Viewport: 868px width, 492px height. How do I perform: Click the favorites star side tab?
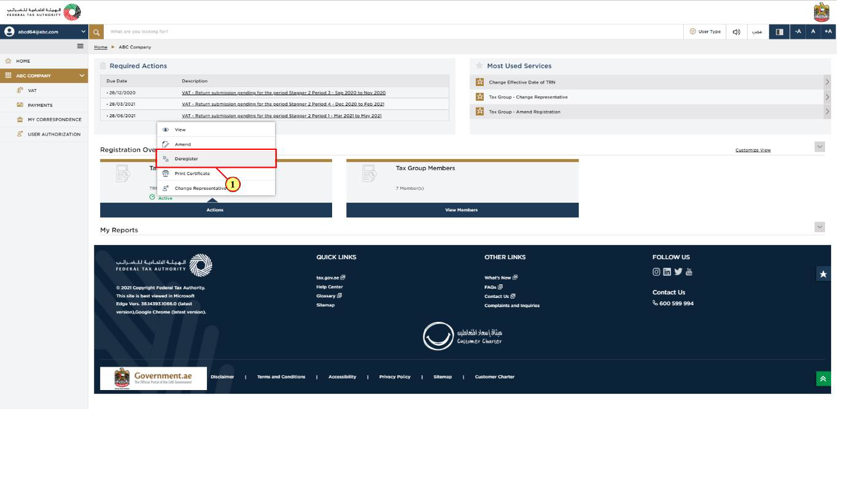824,275
